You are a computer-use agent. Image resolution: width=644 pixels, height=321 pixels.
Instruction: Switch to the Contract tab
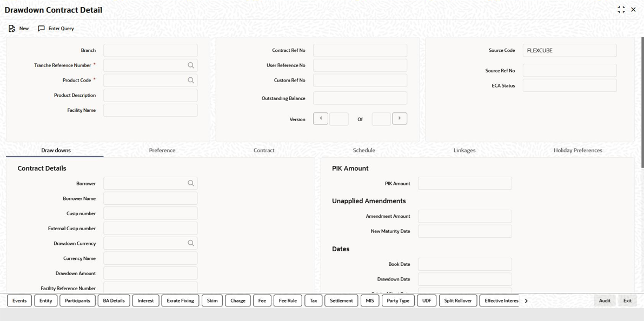tap(264, 150)
